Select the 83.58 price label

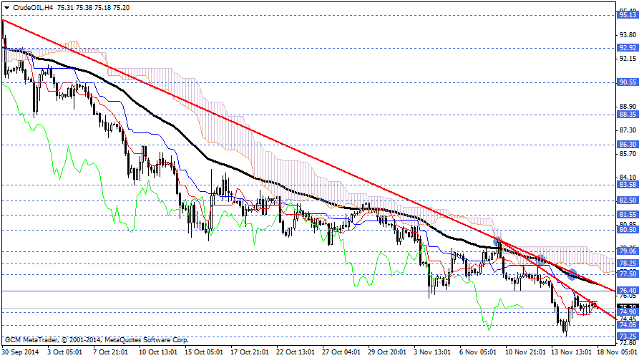(x=628, y=184)
